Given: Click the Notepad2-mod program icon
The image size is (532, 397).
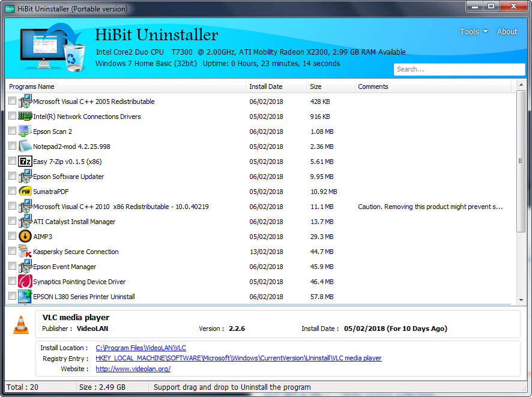Looking at the screenshot, I should pyautogui.click(x=25, y=146).
